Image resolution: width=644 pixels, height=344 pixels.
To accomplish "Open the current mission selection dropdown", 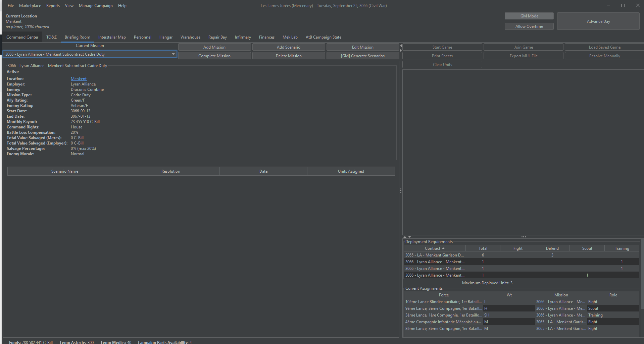I will [173, 54].
